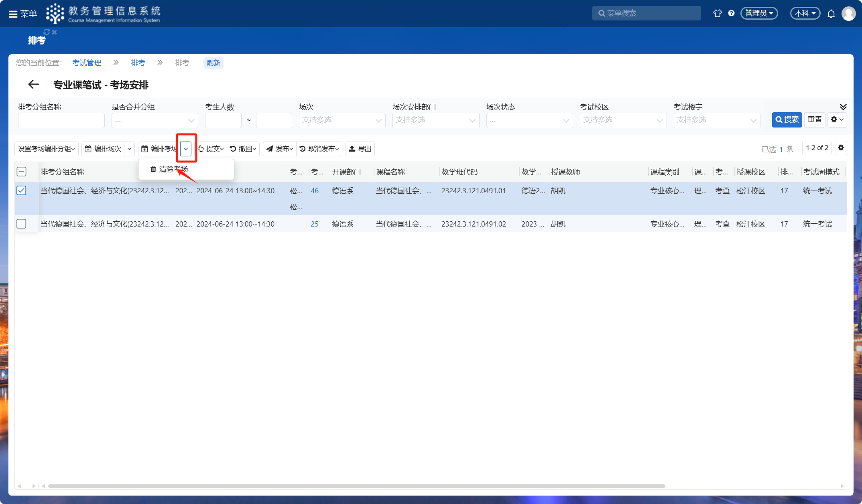862x504 pixels.
Task: Expand more filters with double chevron
Action: click(x=843, y=107)
